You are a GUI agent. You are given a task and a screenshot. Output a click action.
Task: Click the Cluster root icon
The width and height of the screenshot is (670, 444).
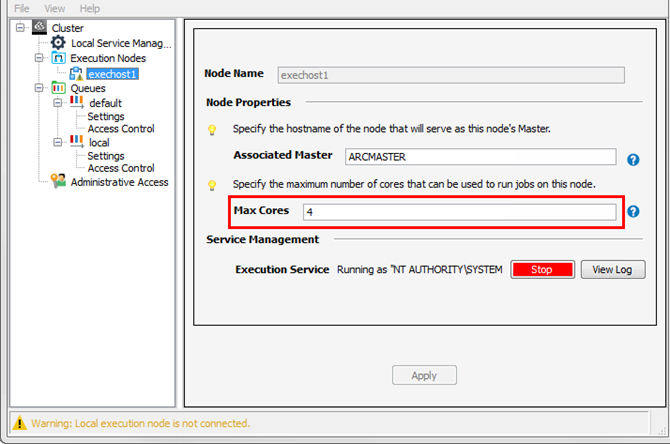tap(39, 27)
